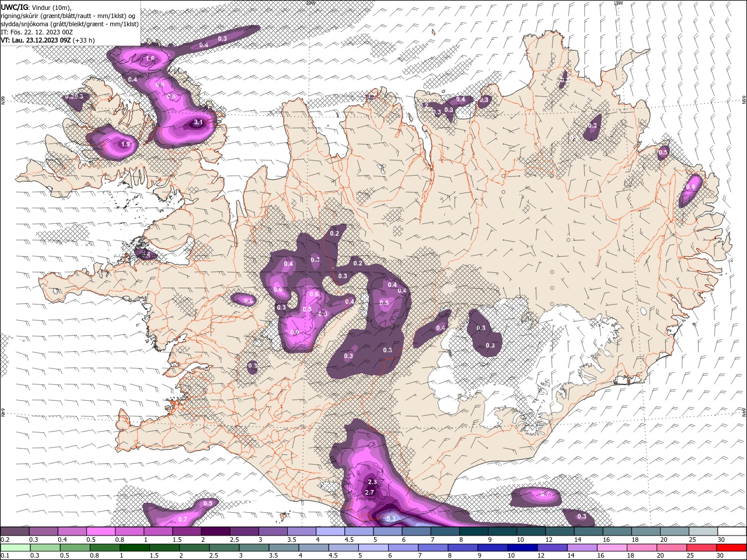Viewport: 747px width, 560px height.
Task: Click the navy blue lower swatch between 10 and 12
Action: click(x=522, y=548)
